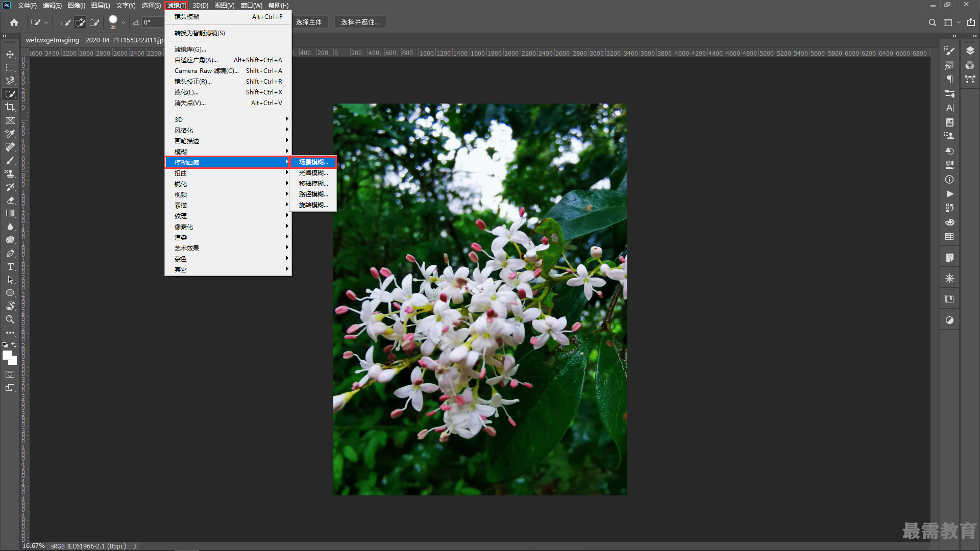980x551 pixels.
Task: Choose 转换为智能滤镜(S)
Action: pos(228,33)
